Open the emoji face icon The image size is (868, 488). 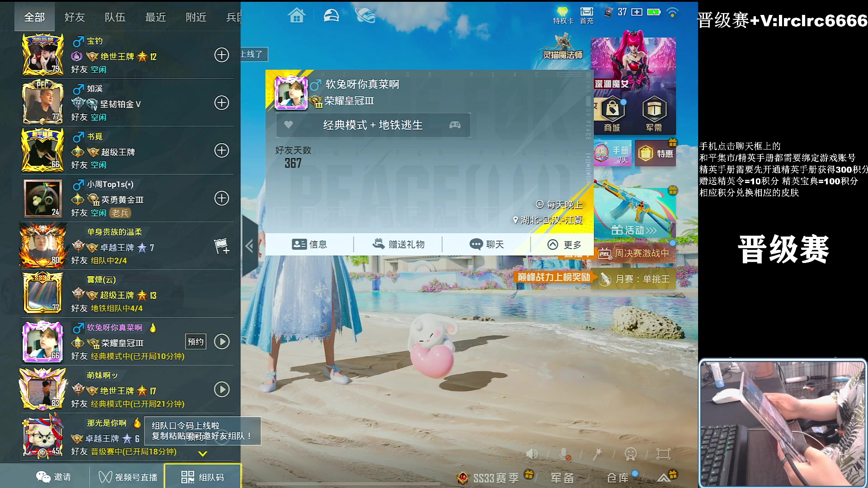[x=630, y=454]
